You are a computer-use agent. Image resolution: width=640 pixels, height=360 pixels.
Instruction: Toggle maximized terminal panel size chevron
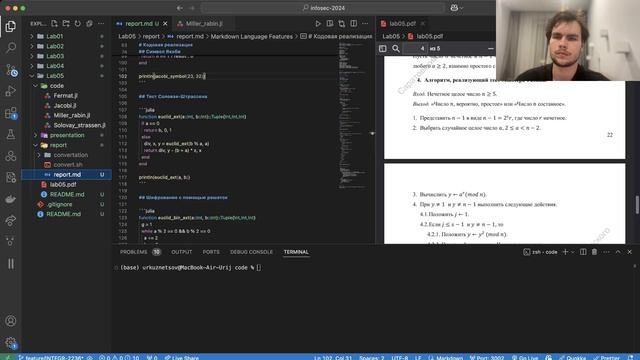click(x=618, y=252)
